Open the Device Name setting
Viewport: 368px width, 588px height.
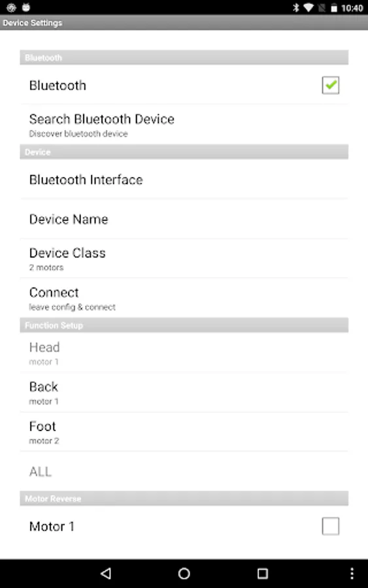coord(184,219)
